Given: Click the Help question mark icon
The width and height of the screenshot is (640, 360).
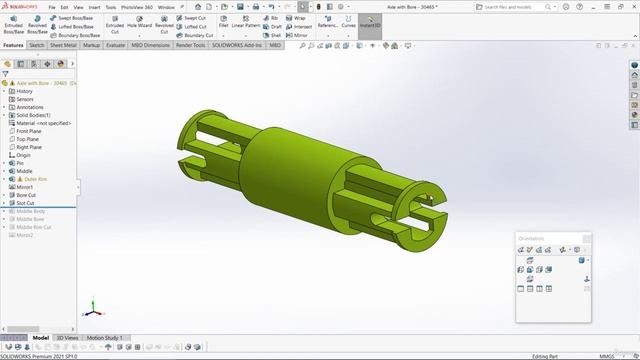Looking at the screenshot, I should (x=580, y=7).
